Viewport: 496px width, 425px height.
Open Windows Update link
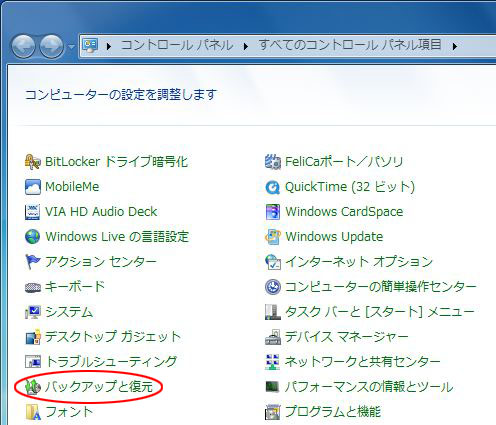coord(334,237)
